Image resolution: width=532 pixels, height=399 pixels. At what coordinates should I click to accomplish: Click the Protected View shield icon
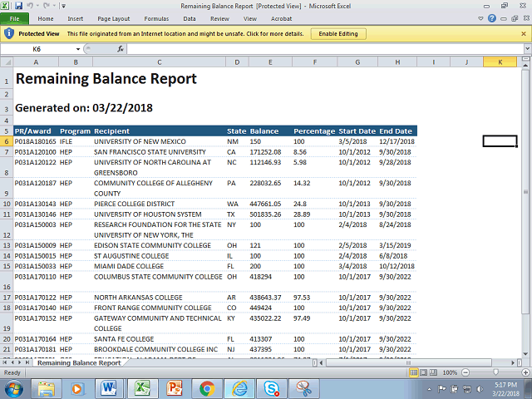point(8,33)
